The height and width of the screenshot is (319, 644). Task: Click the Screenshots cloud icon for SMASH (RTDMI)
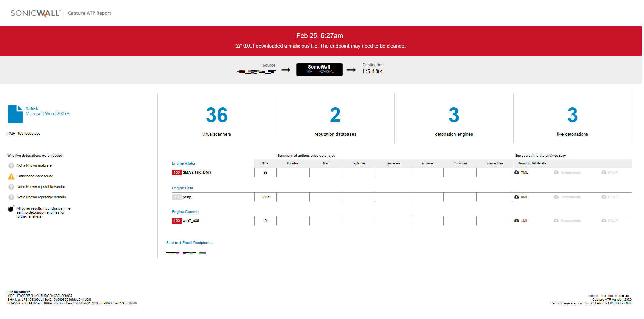(x=556, y=172)
